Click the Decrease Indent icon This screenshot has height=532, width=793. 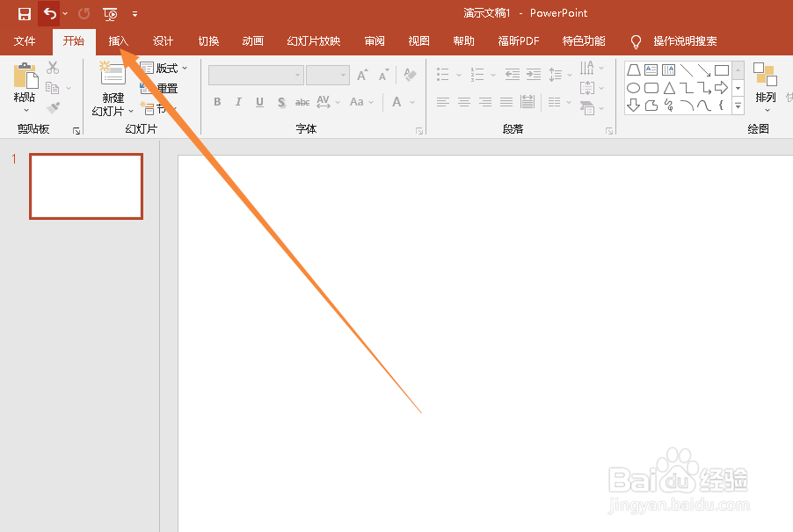tap(513, 75)
